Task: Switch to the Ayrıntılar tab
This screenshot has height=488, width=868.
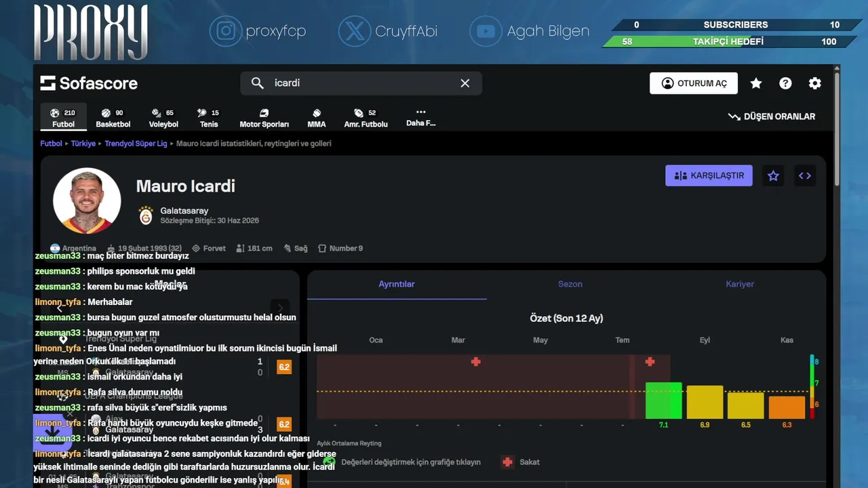Action: pos(397,285)
